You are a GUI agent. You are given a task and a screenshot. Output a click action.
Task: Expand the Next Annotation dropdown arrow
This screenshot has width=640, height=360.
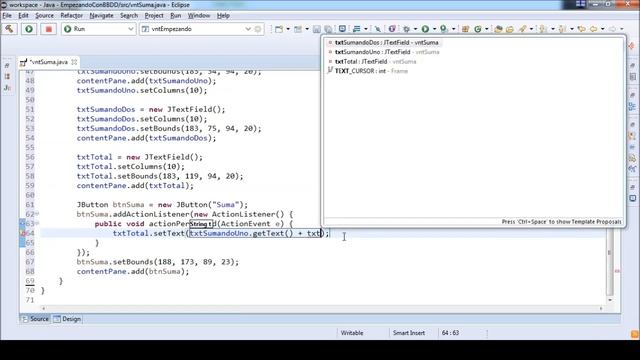point(553,29)
